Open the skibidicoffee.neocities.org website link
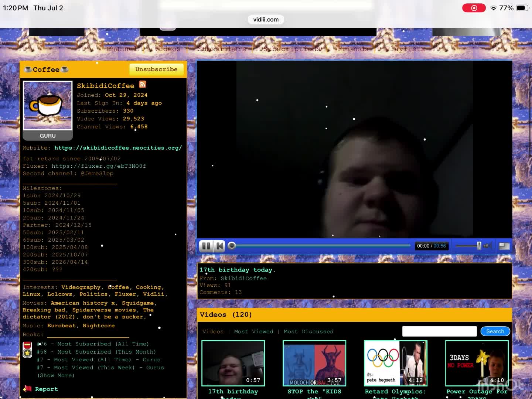Screen dimensions: 532x399 coord(118,148)
